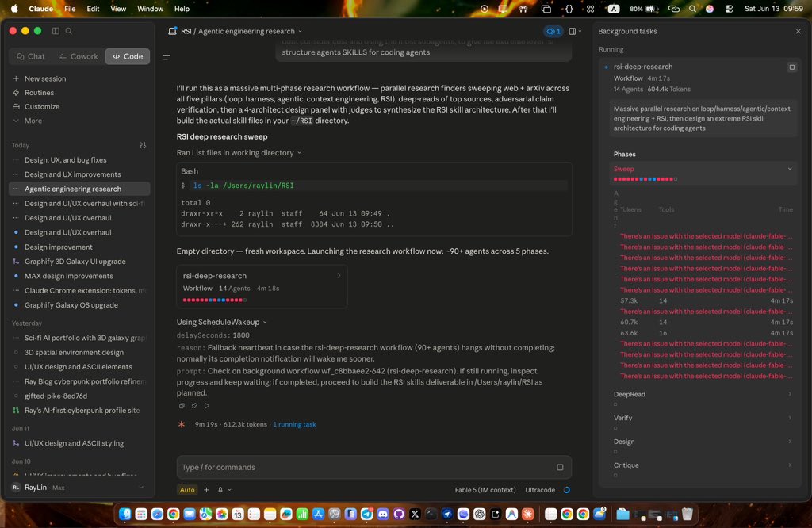Select 'Agentic engineering research' session
812x528 pixels.
[x=80, y=189]
